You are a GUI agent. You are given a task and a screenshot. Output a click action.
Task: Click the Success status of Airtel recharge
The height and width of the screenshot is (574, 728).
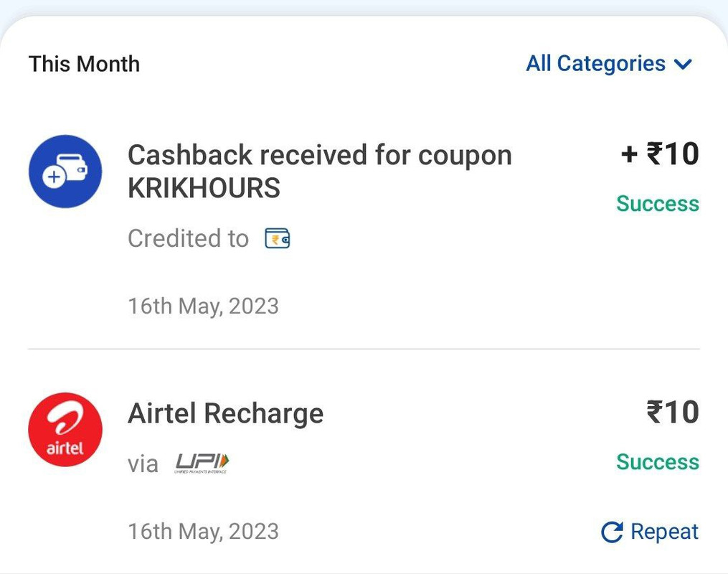click(x=658, y=462)
